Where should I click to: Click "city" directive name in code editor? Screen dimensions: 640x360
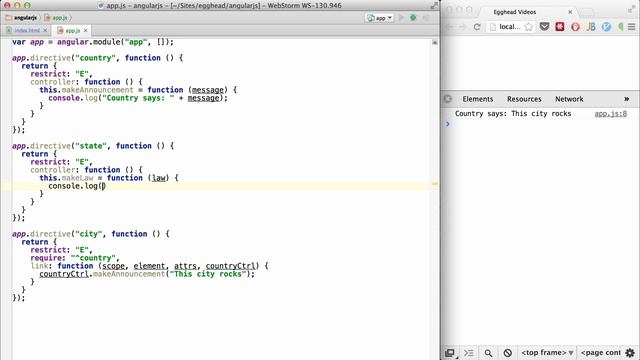[x=89, y=234]
